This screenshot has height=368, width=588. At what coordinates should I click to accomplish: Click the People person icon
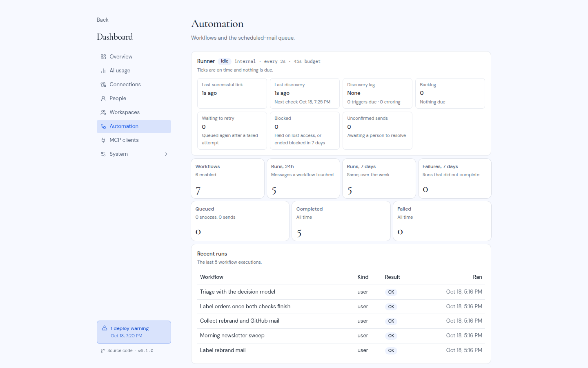point(103,99)
